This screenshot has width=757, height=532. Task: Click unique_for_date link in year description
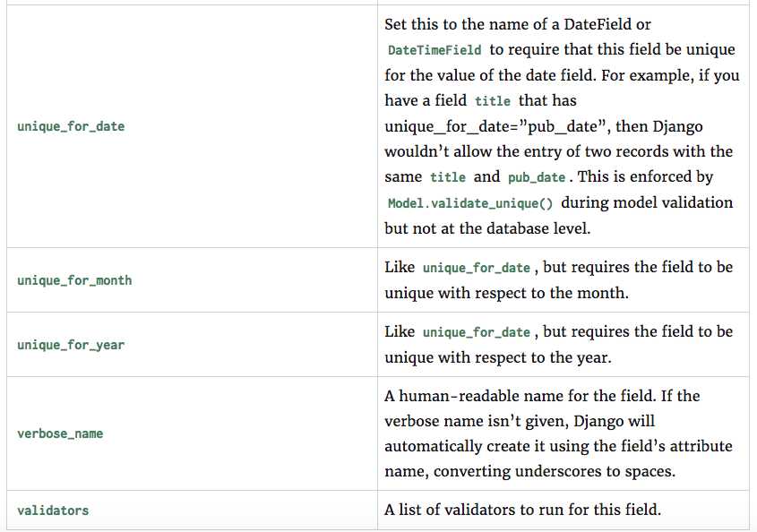pos(477,332)
